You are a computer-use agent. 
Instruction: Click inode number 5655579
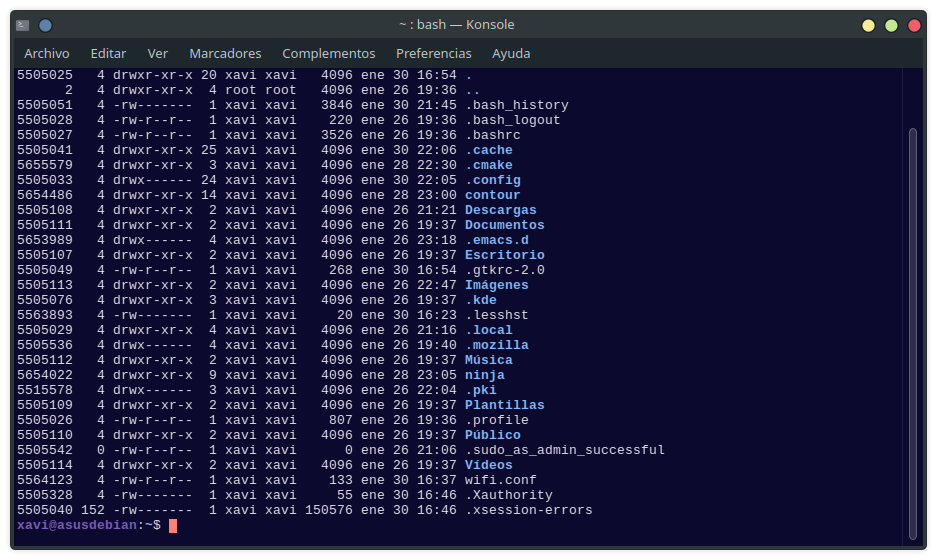[x=45, y=165]
